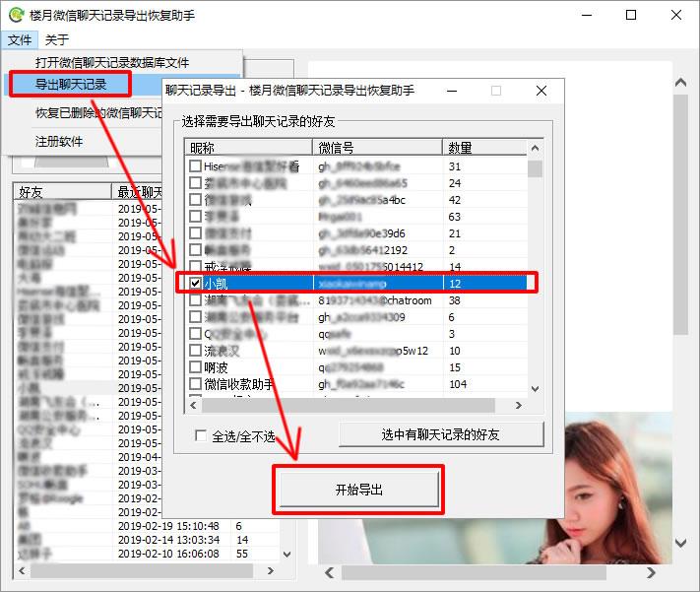Click export list vertical scrollbar thumb
The image size is (700, 592).
535,168
